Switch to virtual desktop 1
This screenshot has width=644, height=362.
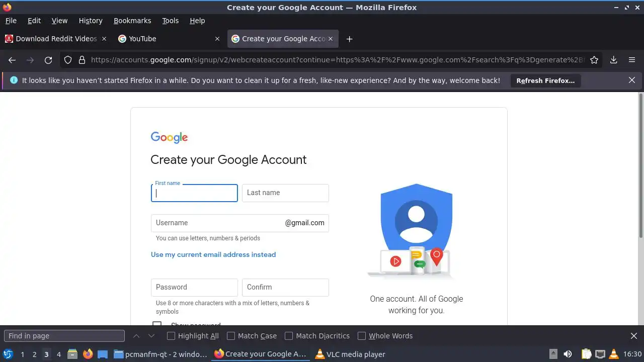coord(22,354)
